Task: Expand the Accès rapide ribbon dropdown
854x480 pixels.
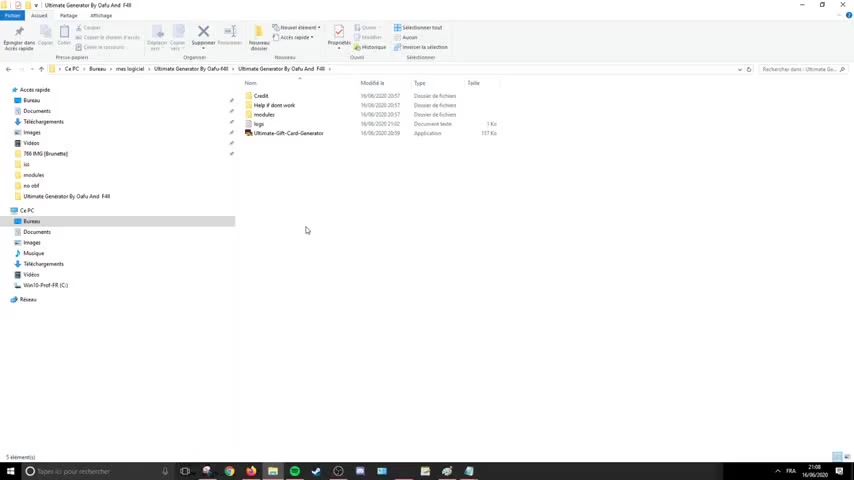Action: point(295,38)
